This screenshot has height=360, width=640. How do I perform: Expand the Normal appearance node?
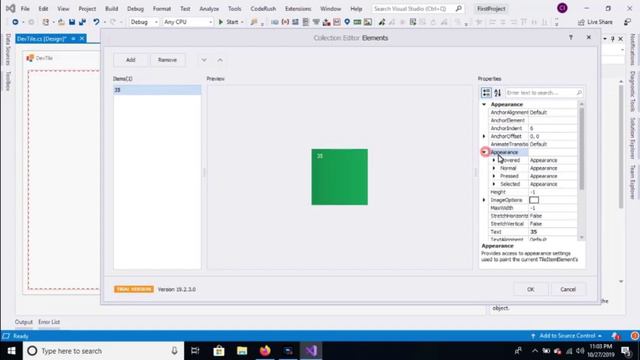coord(494,168)
